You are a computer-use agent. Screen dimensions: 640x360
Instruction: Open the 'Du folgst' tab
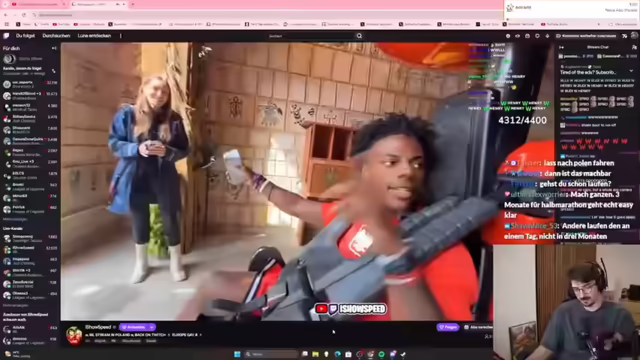25,36
